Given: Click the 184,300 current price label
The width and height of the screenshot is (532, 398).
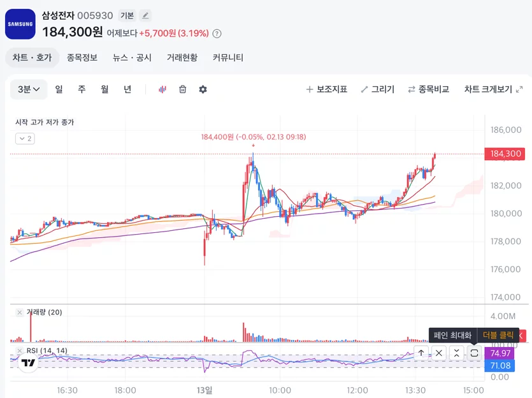Looking at the screenshot, I should [505, 154].
